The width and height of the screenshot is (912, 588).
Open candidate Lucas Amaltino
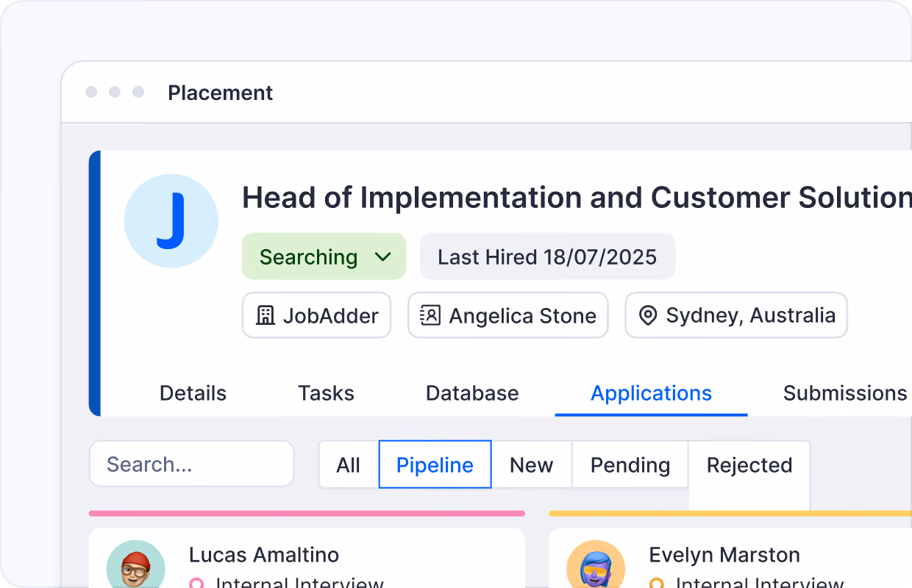(x=264, y=554)
